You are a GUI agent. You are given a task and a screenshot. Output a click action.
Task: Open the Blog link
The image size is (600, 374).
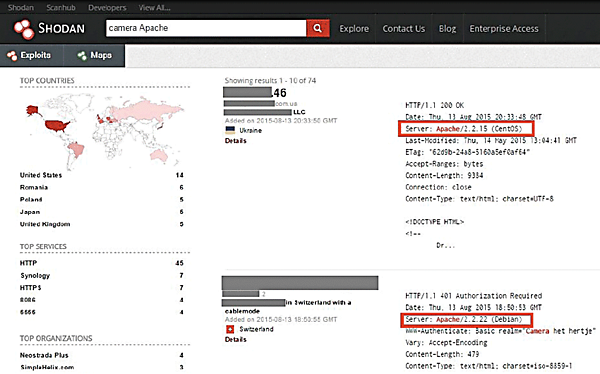click(447, 29)
